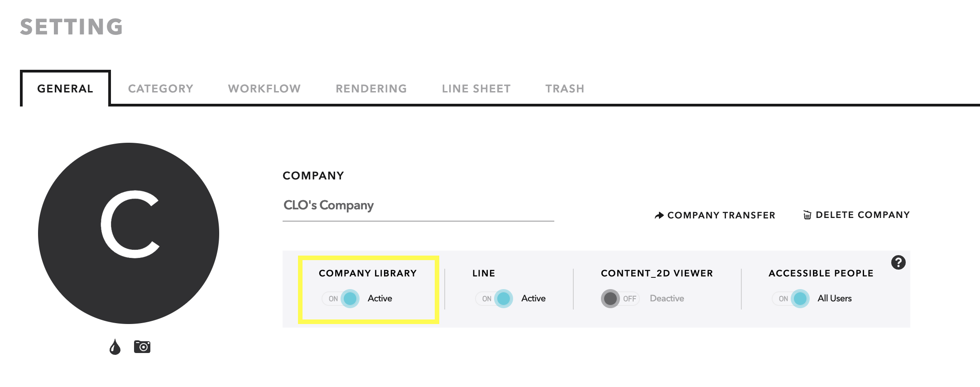
Task: Select the Line Sheet tab
Action: (476, 89)
